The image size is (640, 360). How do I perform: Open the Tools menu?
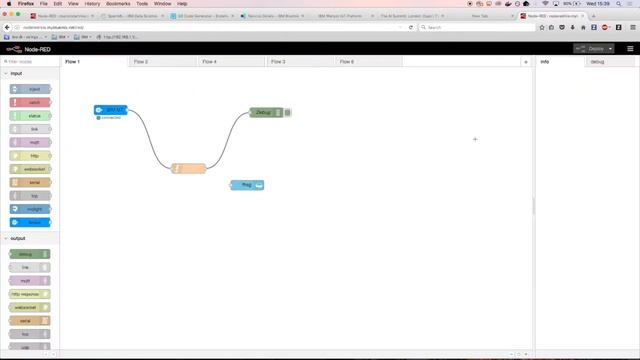click(142, 4)
